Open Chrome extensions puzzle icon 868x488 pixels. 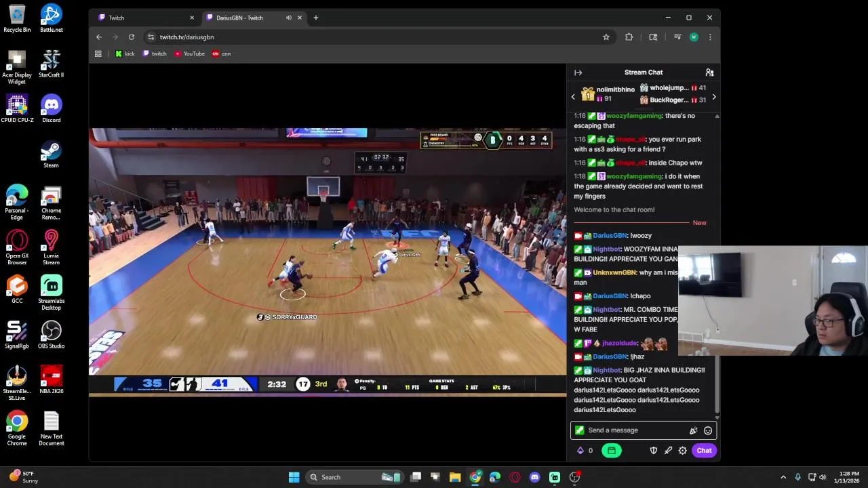[629, 37]
